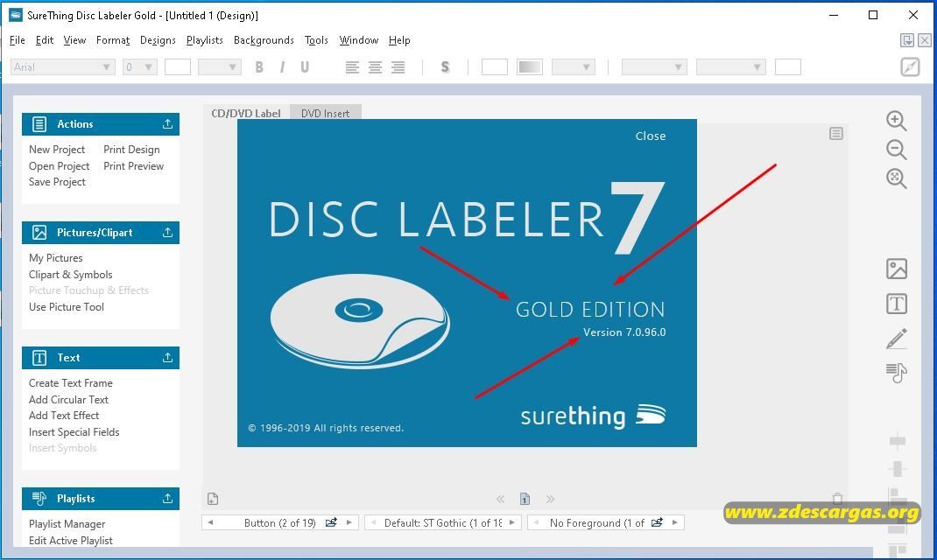Image resolution: width=937 pixels, height=560 pixels.
Task: Toggle Bold formatting
Action: coord(258,66)
